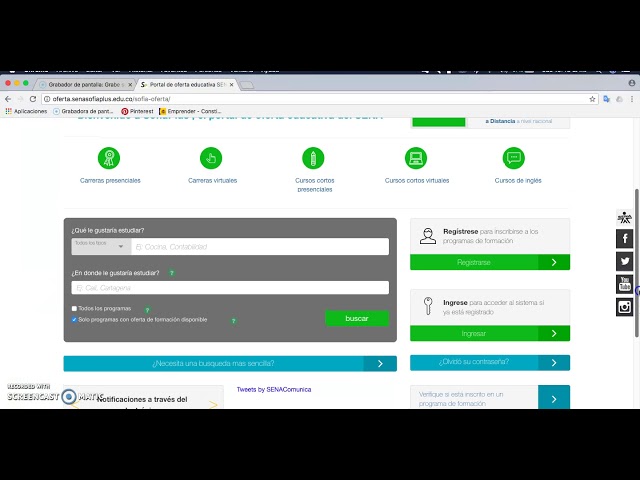Screen dimensions: 640x480
Task: Reload the page with the refresh icon
Action: pyautogui.click(x=33, y=99)
